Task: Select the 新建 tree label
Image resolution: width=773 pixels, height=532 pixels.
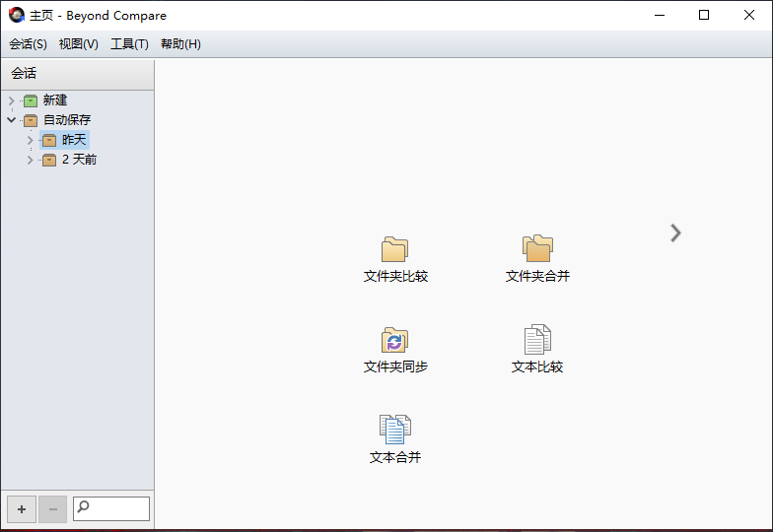Action: pyautogui.click(x=55, y=100)
